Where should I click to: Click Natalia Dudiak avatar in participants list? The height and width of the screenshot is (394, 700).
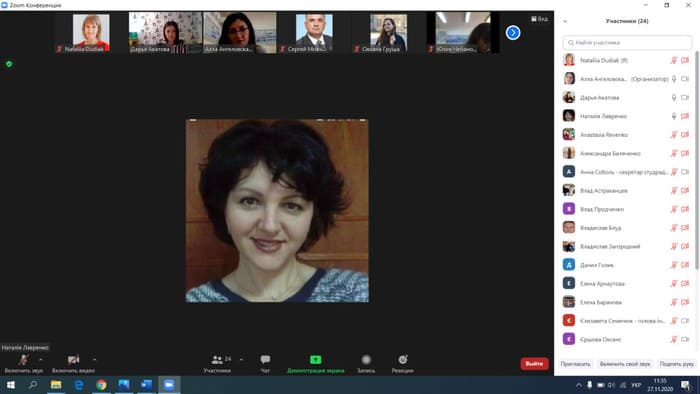pyautogui.click(x=569, y=60)
